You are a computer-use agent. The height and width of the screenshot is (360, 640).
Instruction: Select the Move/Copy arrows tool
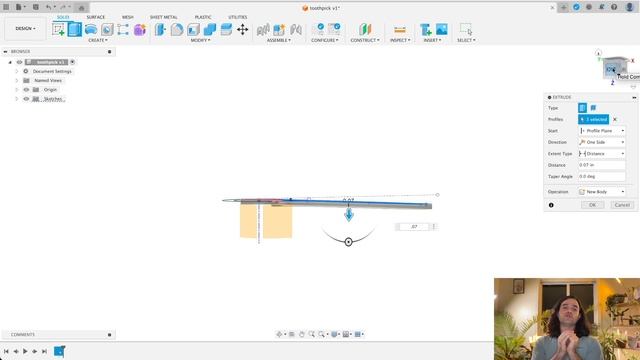(x=242, y=29)
